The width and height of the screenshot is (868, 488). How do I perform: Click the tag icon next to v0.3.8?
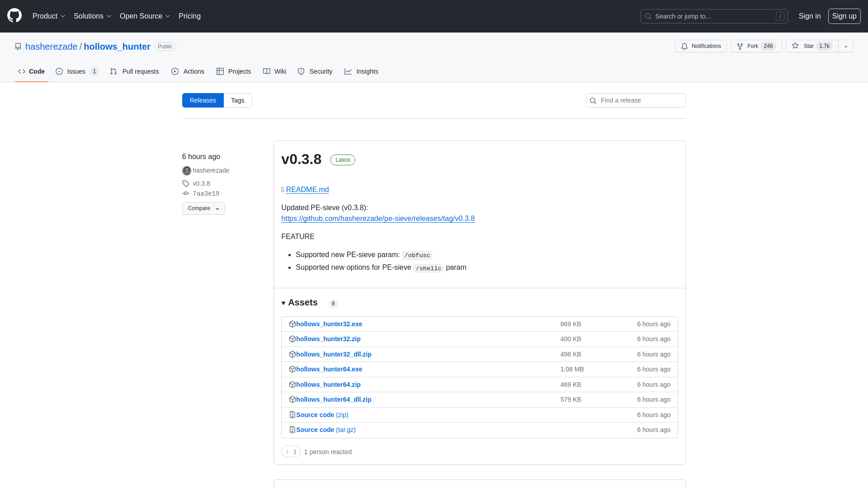tap(186, 183)
